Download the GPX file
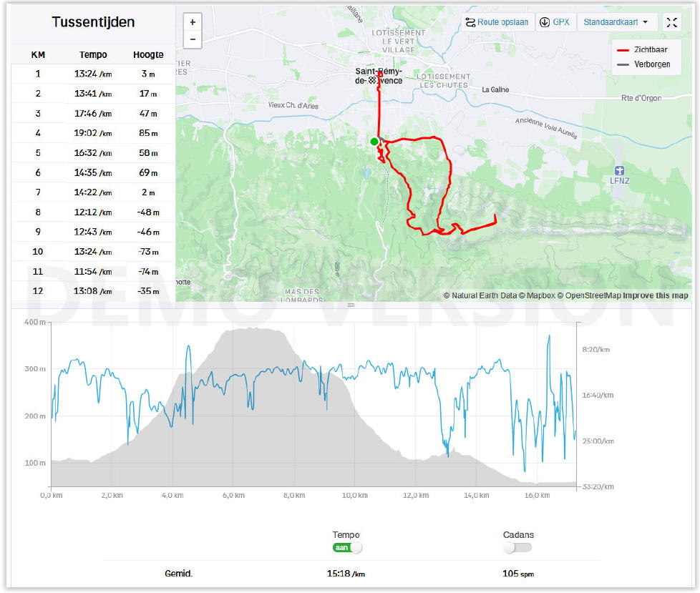Image resolution: width=700 pixels, height=593 pixels. click(x=555, y=22)
